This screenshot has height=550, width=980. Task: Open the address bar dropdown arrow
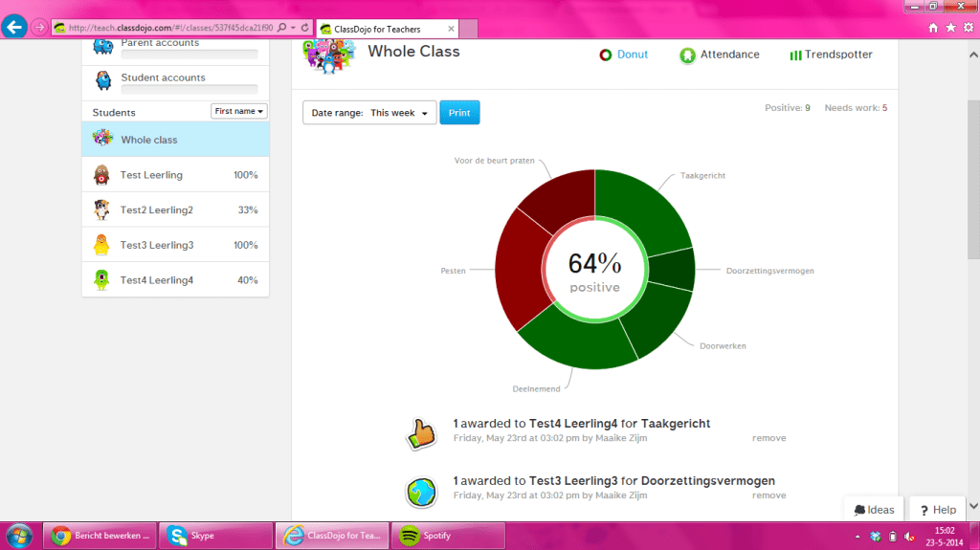pyautogui.click(x=293, y=28)
